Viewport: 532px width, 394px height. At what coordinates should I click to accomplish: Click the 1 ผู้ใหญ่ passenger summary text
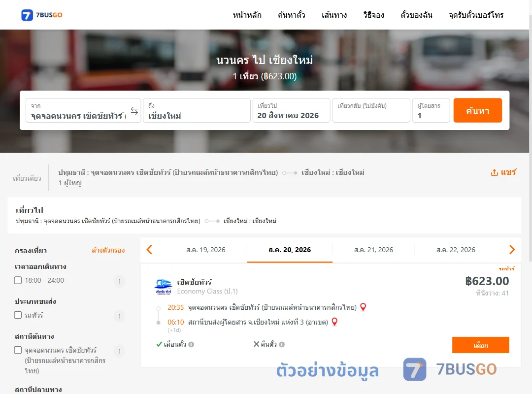coord(70,183)
